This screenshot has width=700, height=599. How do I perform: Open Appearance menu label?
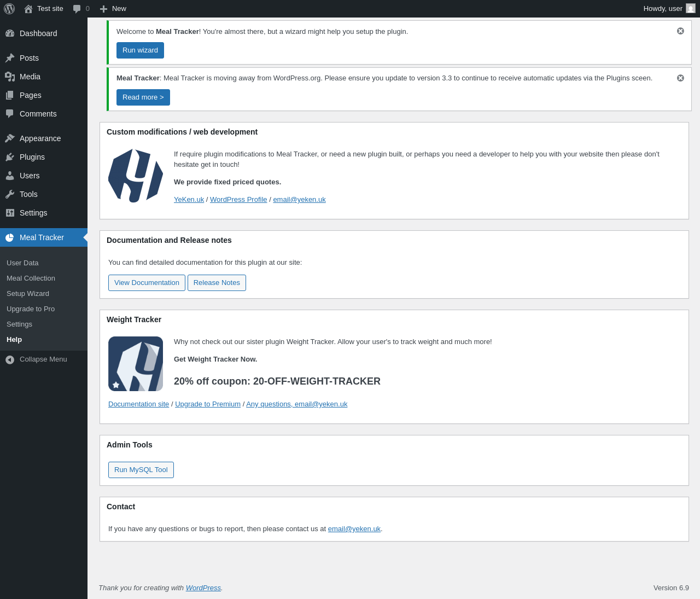tap(40, 138)
